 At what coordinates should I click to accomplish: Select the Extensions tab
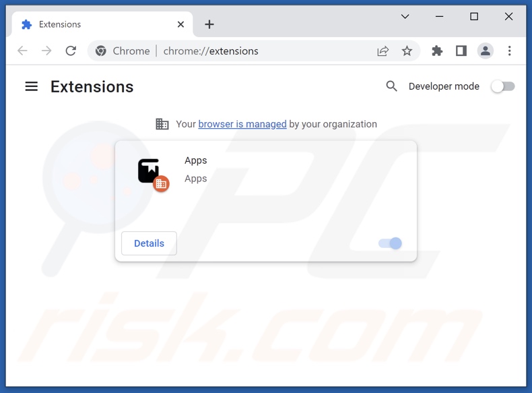[102, 24]
